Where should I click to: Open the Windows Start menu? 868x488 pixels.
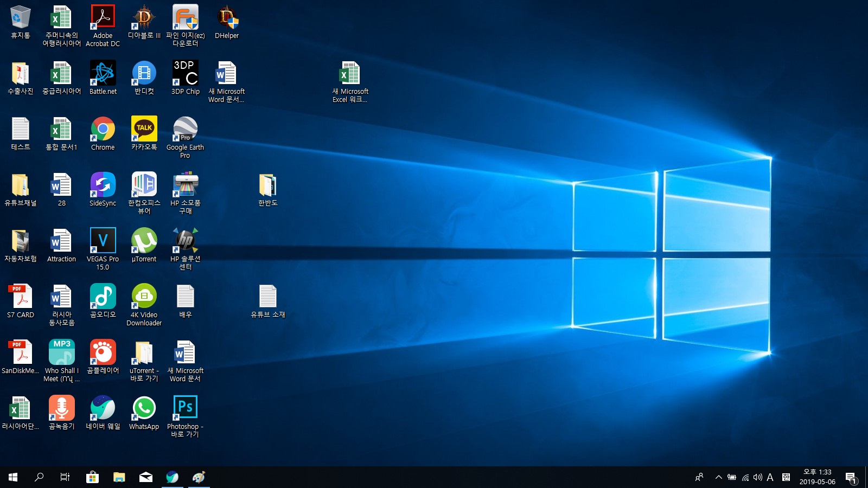pyautogui.click(x=13, y=477)
